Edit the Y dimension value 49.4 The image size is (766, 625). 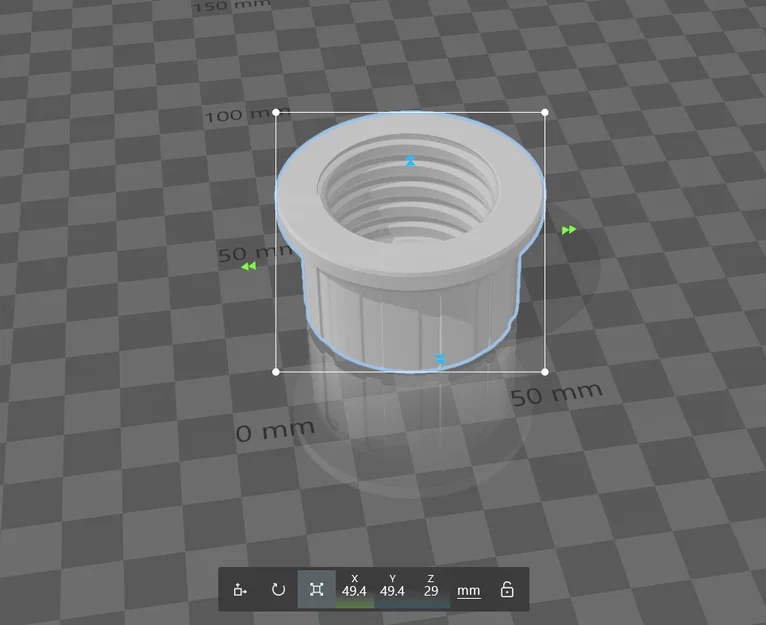(392, 591)
